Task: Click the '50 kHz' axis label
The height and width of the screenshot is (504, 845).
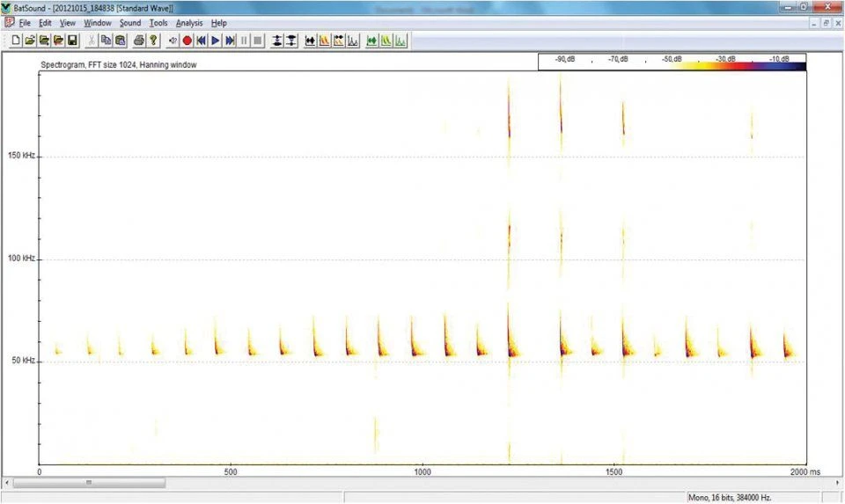Action: 23,361
